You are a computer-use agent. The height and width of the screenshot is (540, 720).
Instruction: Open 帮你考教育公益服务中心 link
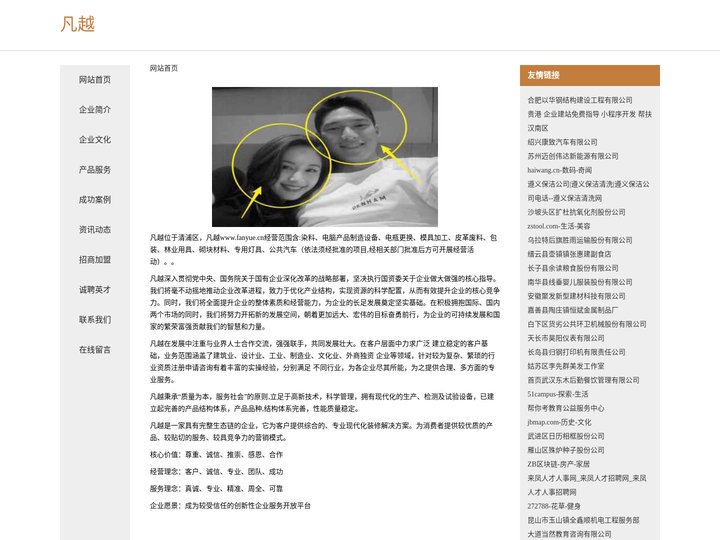pos(566,408)
